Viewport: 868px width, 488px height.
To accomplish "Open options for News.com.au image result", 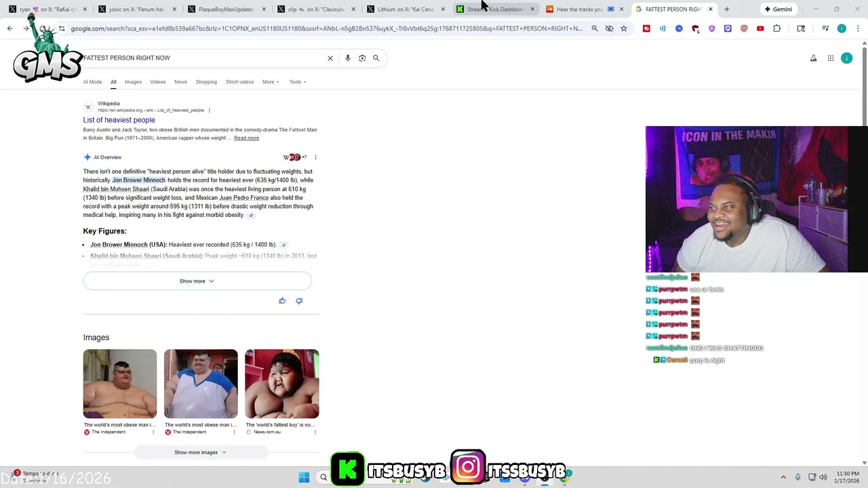I will (x=315, y=432).
